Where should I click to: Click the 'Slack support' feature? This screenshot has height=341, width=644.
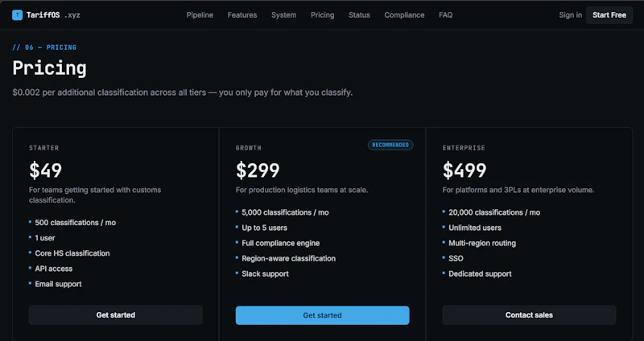266,273
